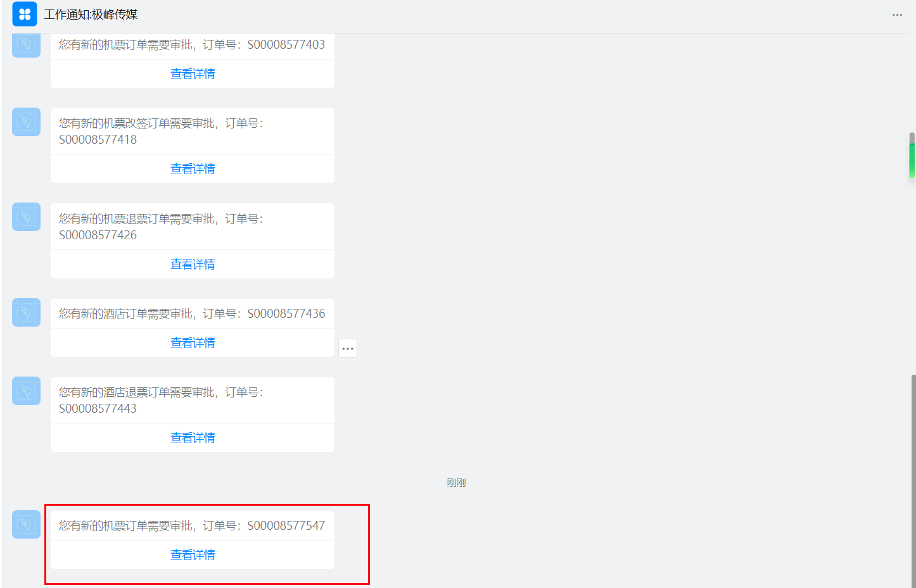Click sender avatar beside order S00008577418
Image resolution: width=916 pixels, height=588 pixels.
coord(26,122)
